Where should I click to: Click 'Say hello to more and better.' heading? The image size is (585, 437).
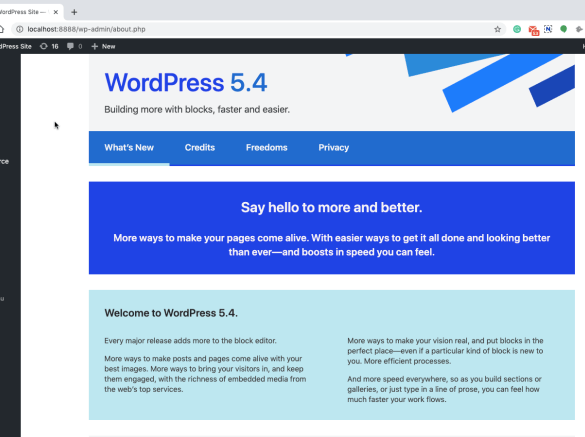[x=332, y=207]
